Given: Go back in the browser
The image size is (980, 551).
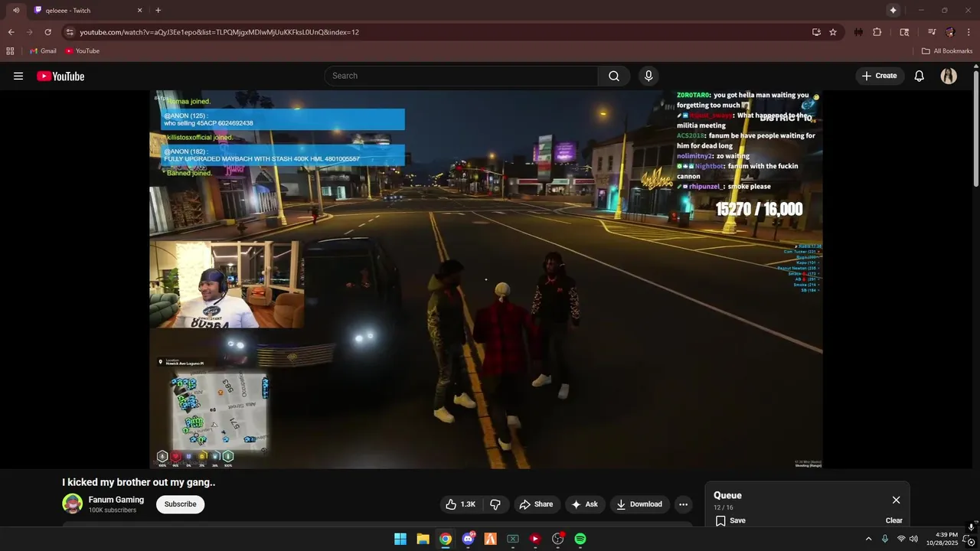Looking at the screenshot, I should pos(11,32).
